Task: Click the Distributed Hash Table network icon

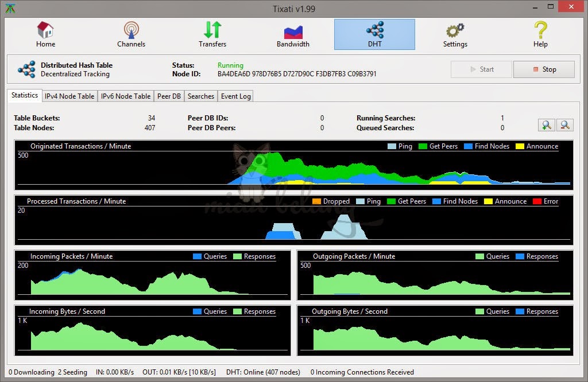Action: [26, 69]
